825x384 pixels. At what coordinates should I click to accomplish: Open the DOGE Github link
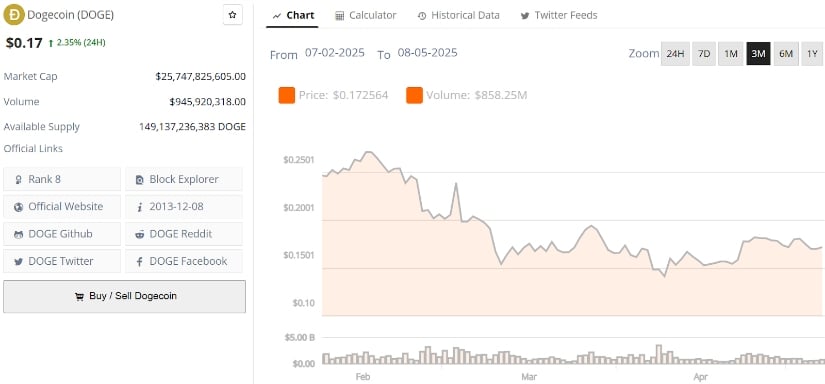(62, 234)
